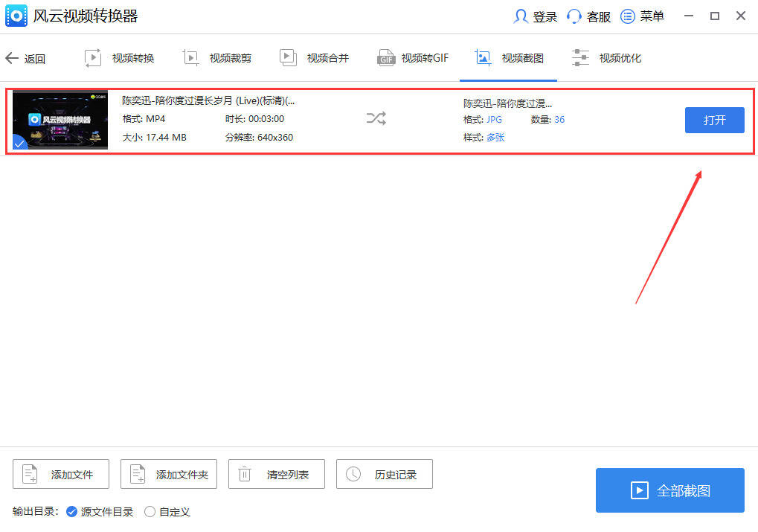This screenshot has height=532, width=758.
Task: Click source file name 陈奕迅-陪你度过漫长岁月
Action: [x=208, y=100]
